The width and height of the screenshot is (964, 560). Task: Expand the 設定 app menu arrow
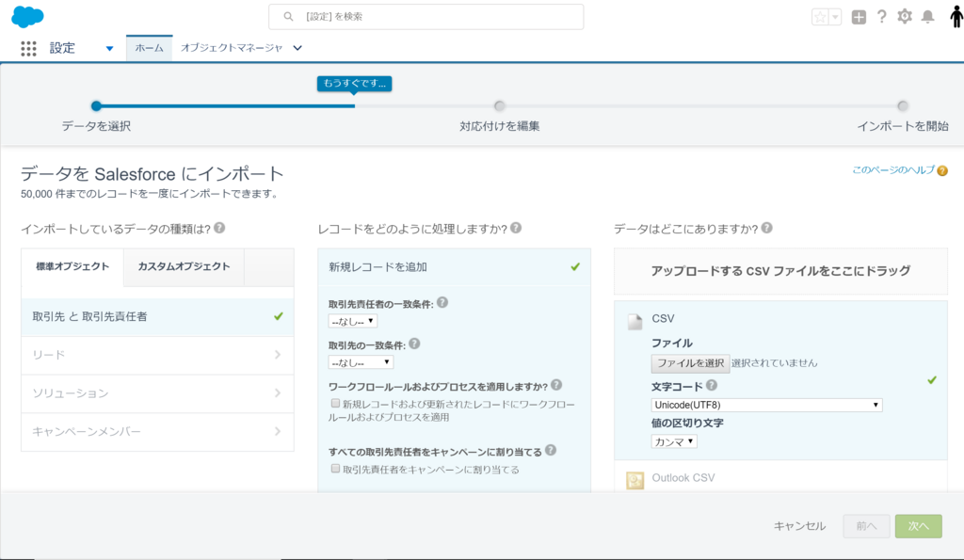(109, 48)
